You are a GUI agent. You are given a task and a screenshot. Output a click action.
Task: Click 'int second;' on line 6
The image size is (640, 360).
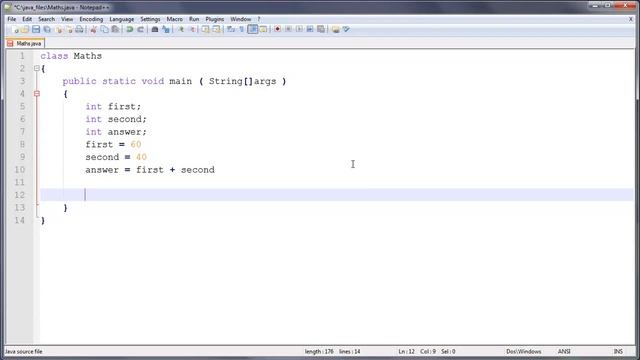click(116, 119)
